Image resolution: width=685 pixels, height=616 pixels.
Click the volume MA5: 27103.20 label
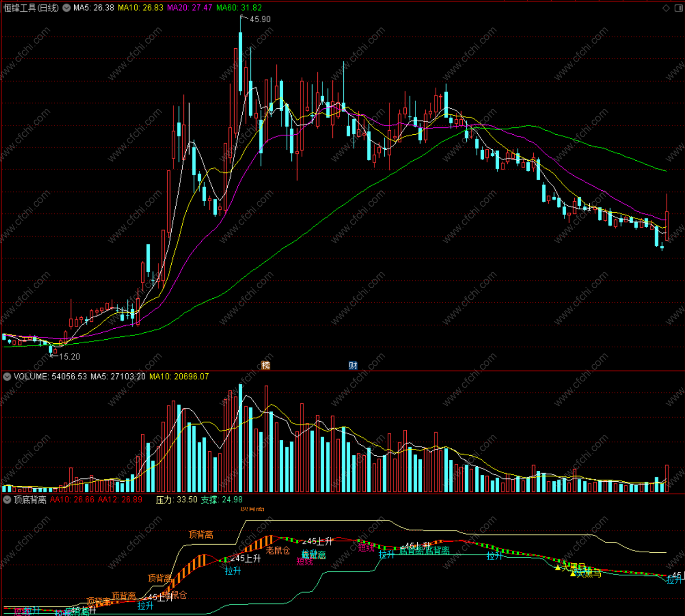[118, 377]
